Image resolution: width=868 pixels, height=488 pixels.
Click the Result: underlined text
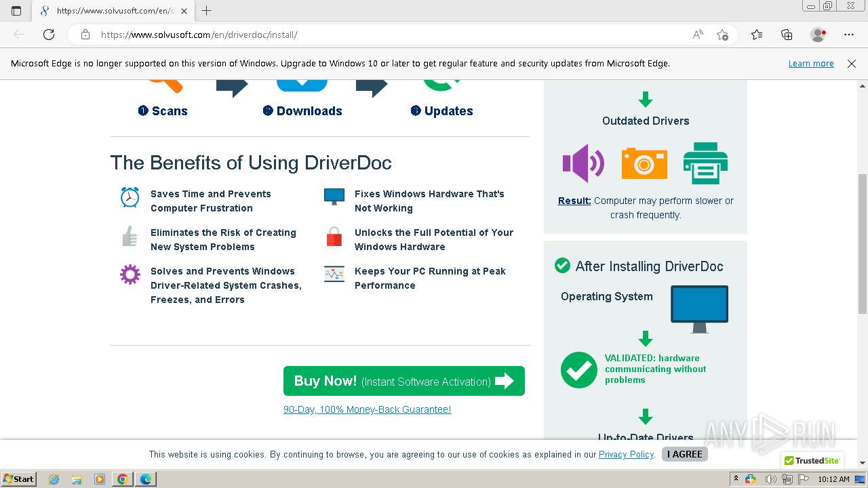(574, 201)
